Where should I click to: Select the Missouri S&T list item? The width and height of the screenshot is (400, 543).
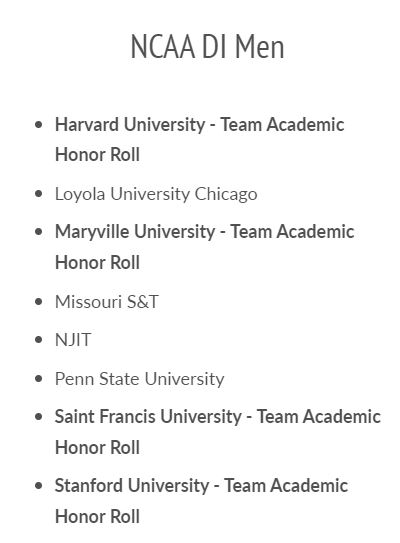[107, 302]
